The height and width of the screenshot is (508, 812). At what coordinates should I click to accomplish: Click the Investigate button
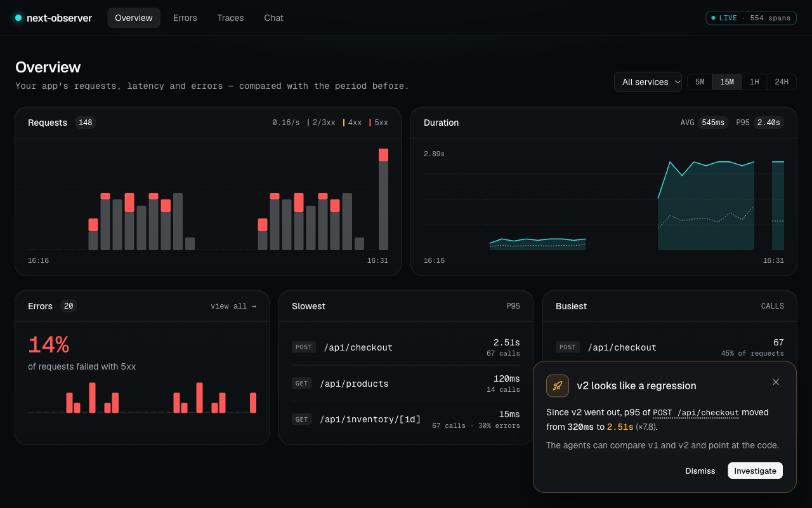click(x=755, y=471)
